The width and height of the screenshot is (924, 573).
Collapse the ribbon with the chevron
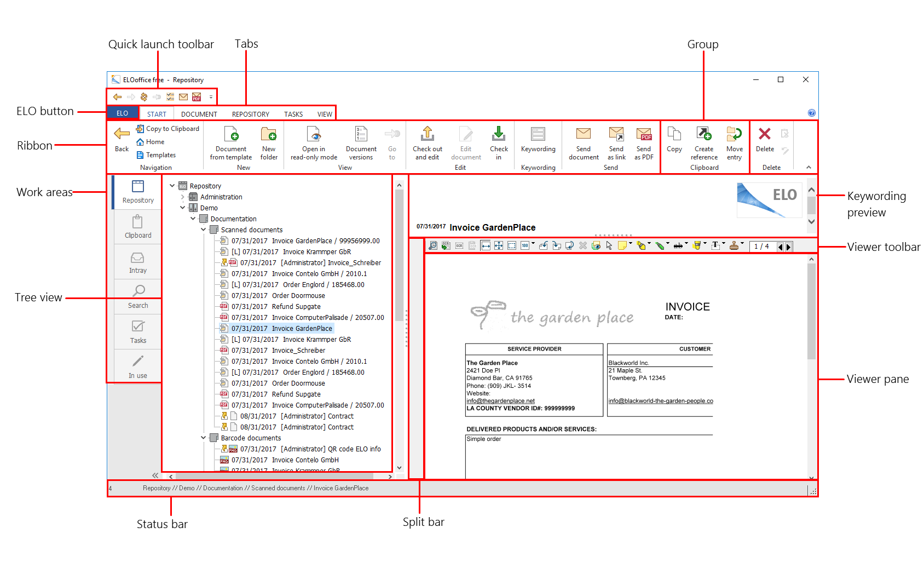tap(809, 168)
